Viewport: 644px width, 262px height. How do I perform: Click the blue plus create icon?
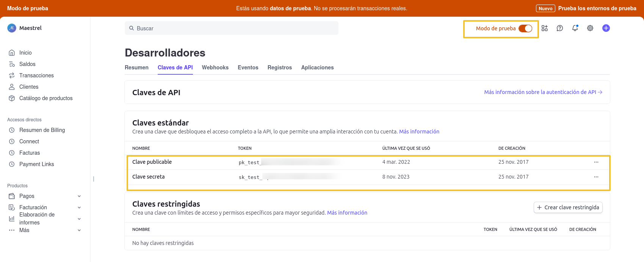coord(606,28)
